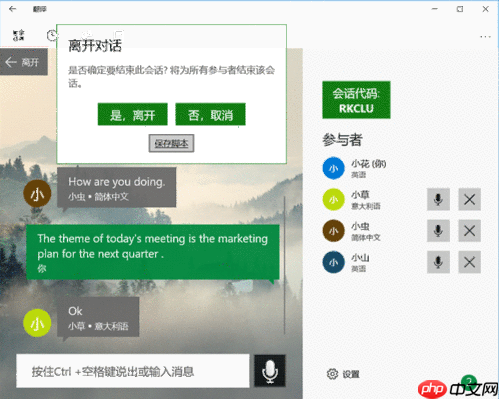Click the 会话代码: RKCLU session code box

(356, 100)
